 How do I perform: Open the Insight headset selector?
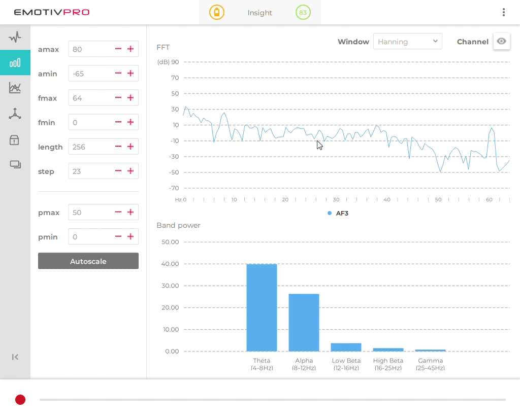(259, 13)
